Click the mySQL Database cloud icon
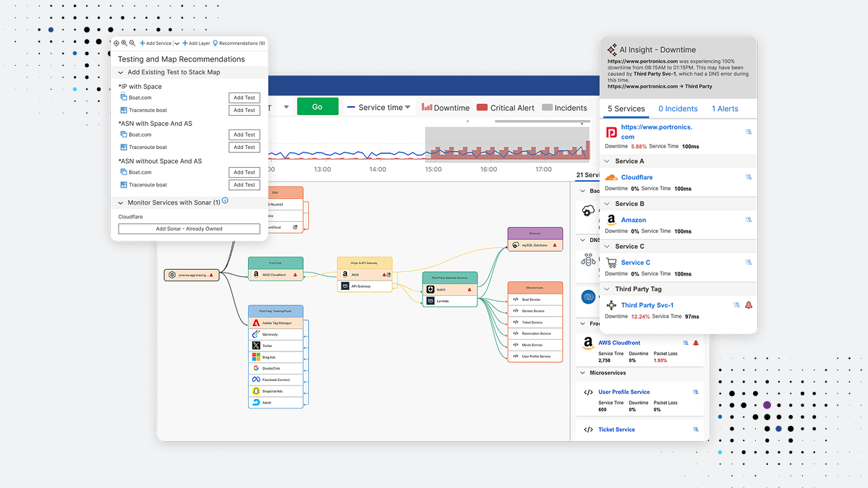The width and height of the screenshot is (868, 488). (x=516, y=246)
